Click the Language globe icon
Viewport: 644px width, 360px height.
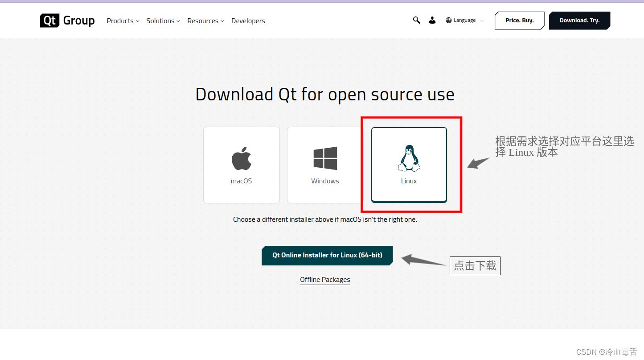449,20
